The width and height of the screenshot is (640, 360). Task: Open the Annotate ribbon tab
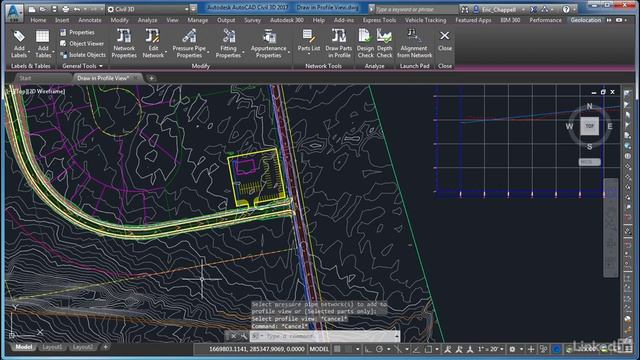[x=90, y=20]
